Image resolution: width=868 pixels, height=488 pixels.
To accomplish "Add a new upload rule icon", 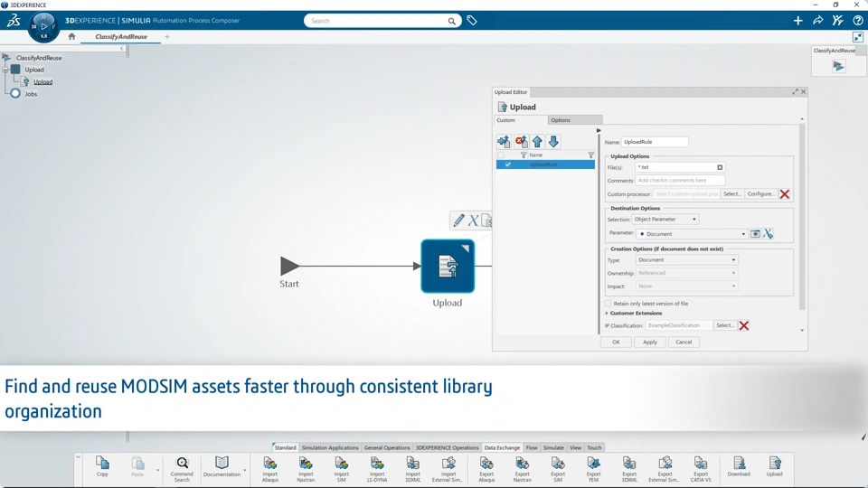I will pos(504,142).
